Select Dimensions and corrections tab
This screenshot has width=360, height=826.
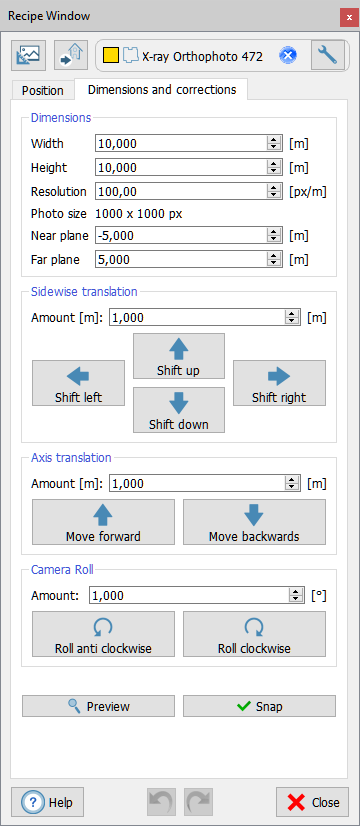(x=161, y=90)
